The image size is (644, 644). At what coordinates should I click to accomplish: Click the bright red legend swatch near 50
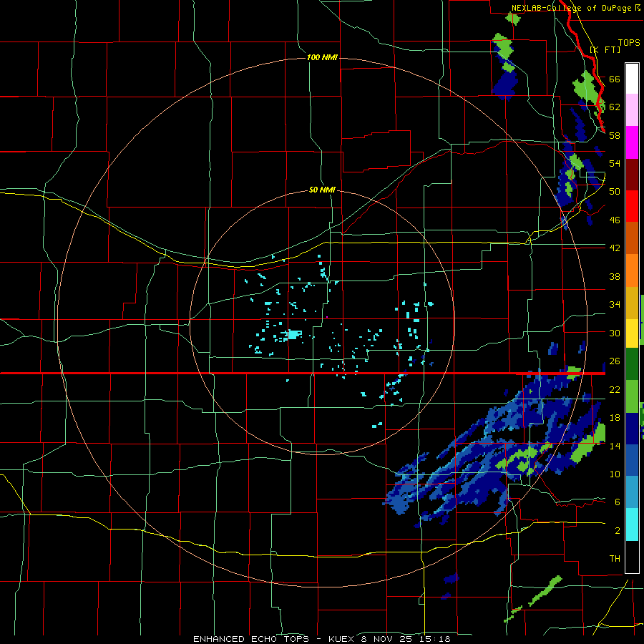[632, 206]
